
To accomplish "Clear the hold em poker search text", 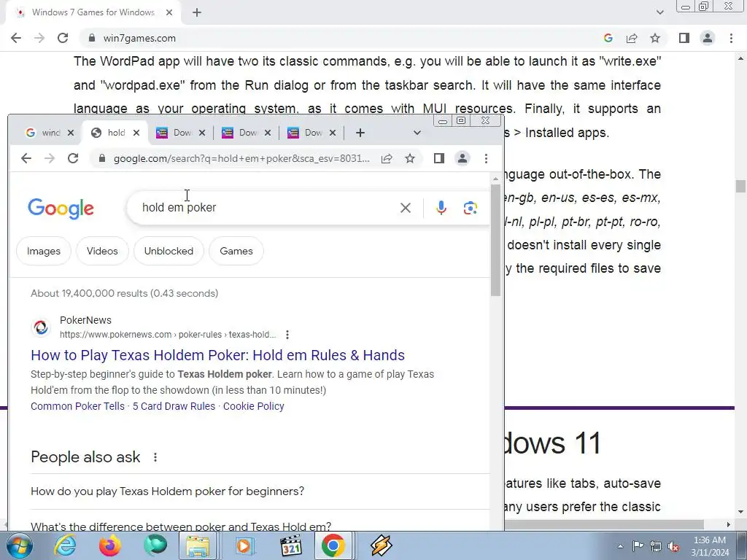I will tap(406, 208).
